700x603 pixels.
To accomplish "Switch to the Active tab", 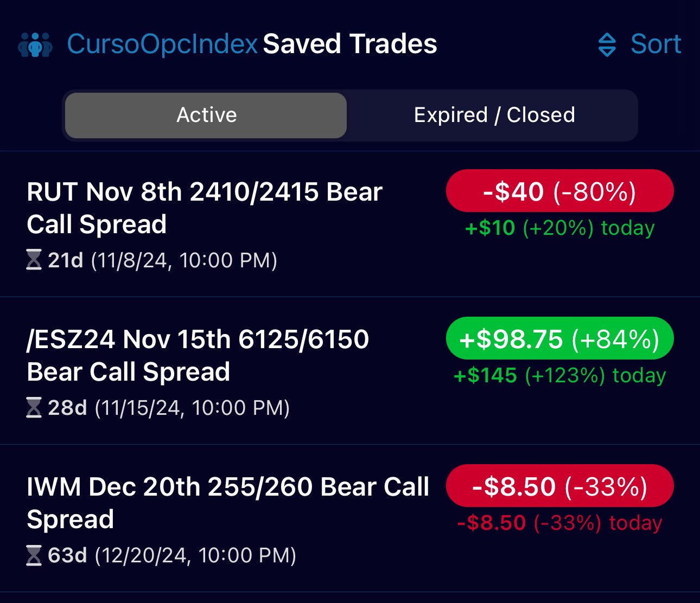I will [x=206, y=115].
